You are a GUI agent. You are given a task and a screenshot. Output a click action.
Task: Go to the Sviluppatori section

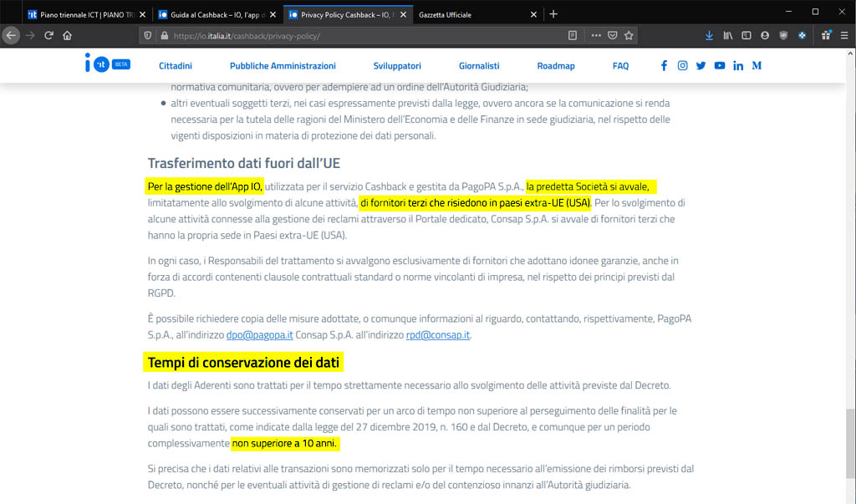[x=397, y=65]
